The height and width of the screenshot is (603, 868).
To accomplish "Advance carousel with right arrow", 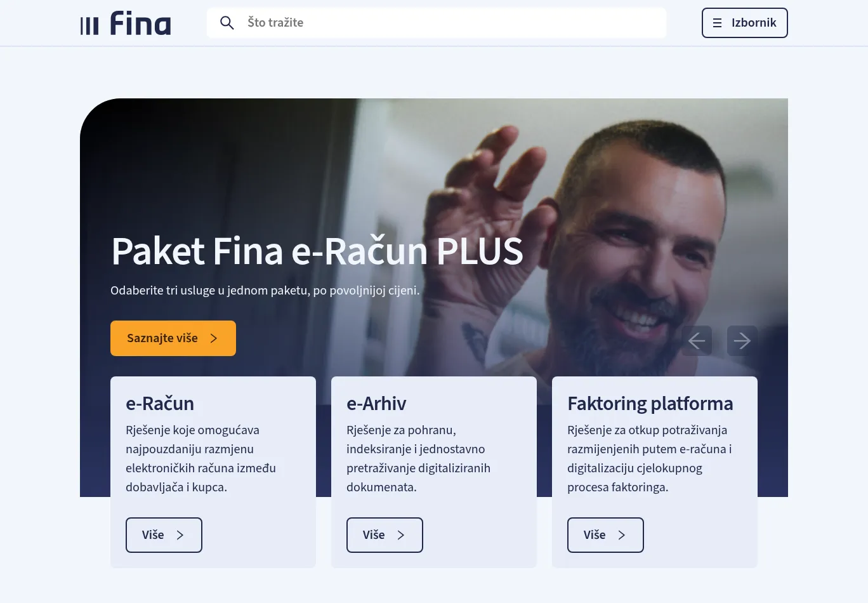I will (742, 341).
